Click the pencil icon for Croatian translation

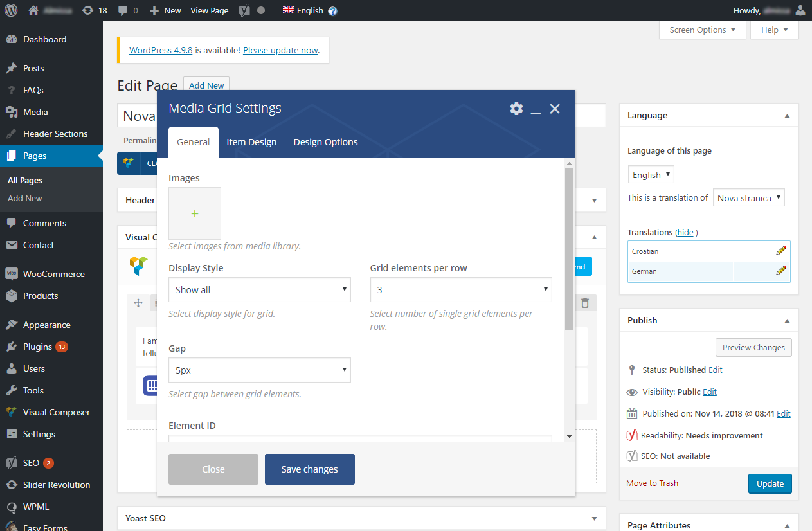pos(781,251)
